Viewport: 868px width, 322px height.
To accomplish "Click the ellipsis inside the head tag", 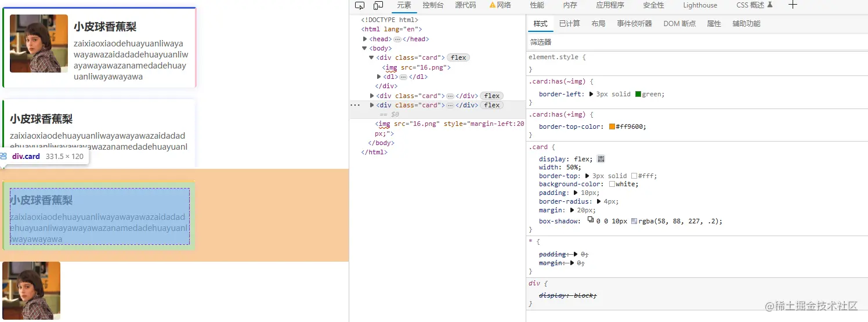I will [397, 39].
